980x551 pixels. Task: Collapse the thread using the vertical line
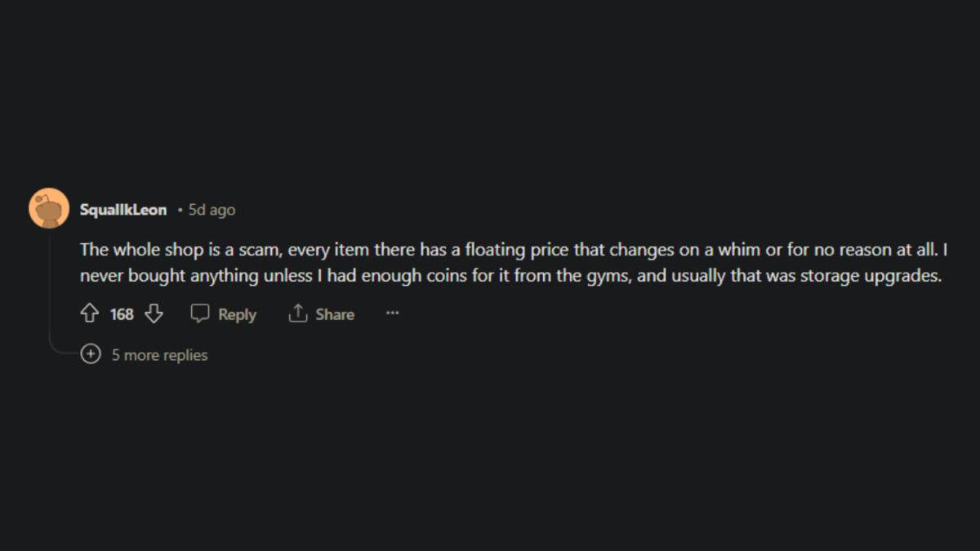coord(49,286)
